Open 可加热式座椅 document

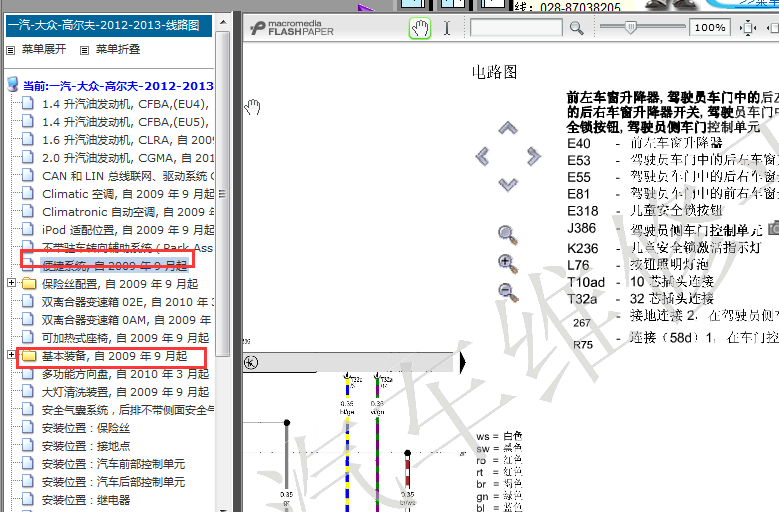coord(125,338)
